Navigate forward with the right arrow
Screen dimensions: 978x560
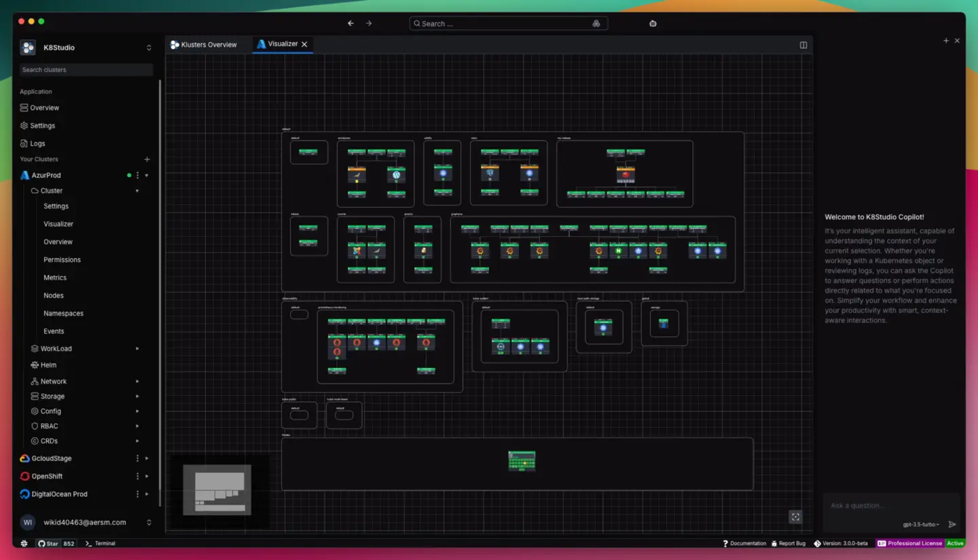[x=369, y=23]
